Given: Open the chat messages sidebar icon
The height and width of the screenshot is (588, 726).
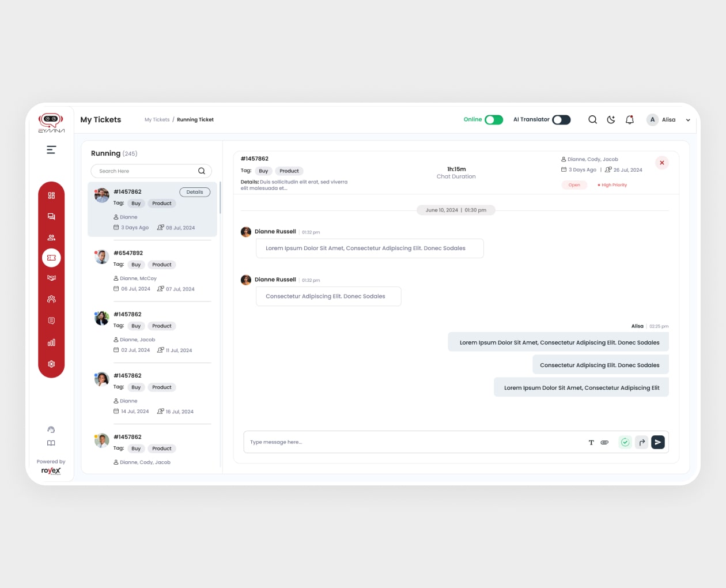Looking at the screenshot, I should (51, 217).
